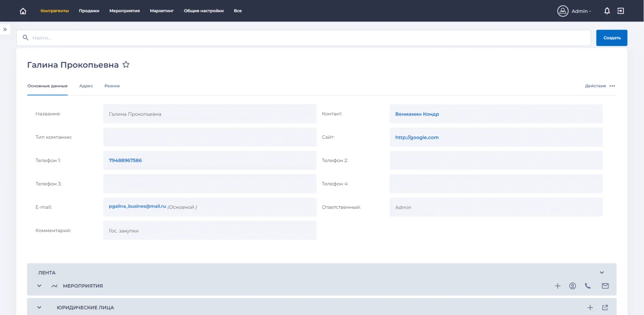
Task: Collapse the Лента section chevron
Action: pos(601,272)
